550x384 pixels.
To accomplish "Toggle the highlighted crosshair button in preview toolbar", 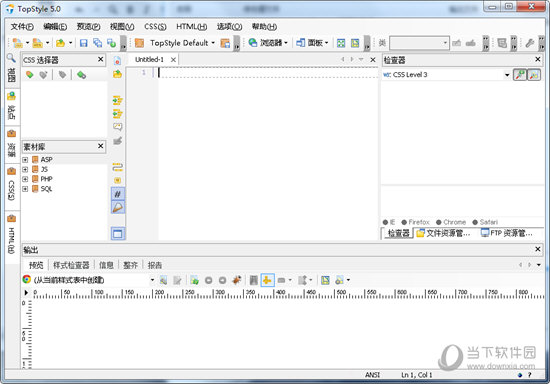I will 267,280.
